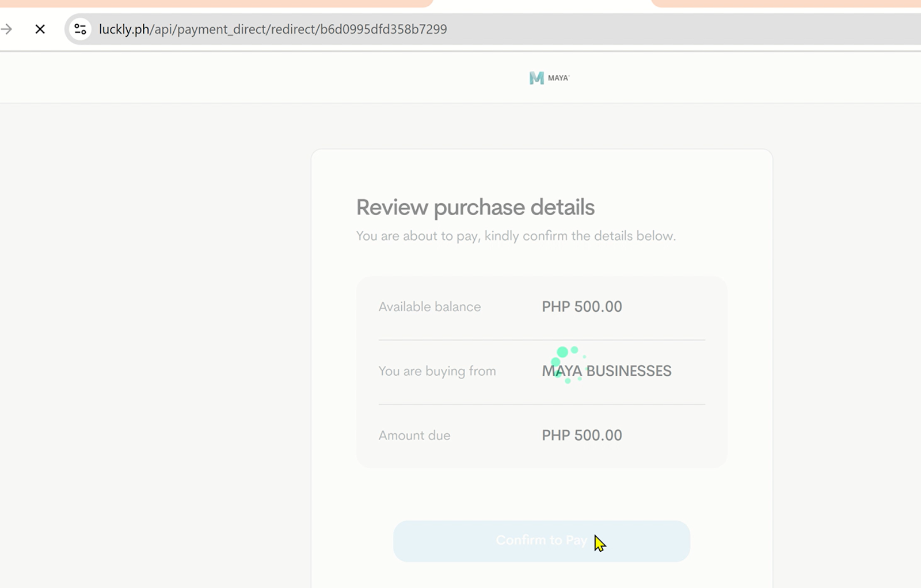The image size is (921, 588).
Task: Select the active browser tab at top
Action: tap(541, 3)
